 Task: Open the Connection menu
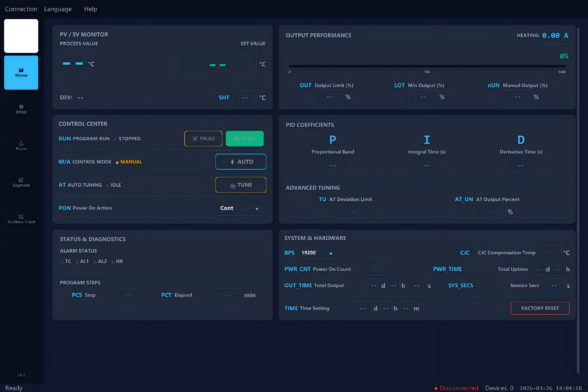[21, 9]
